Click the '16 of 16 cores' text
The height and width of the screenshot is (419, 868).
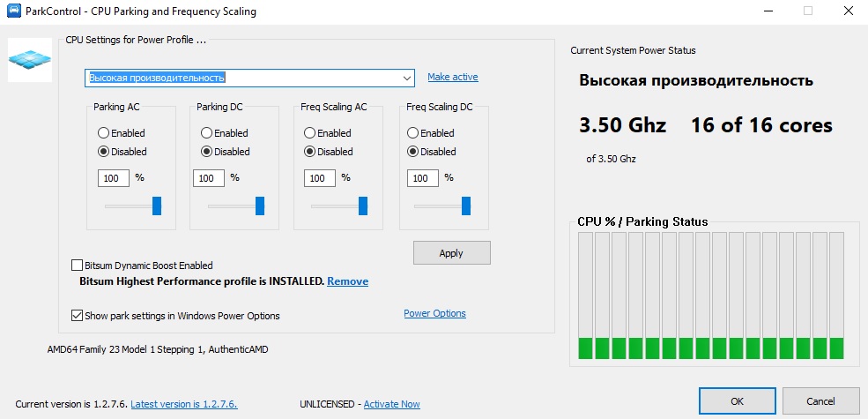coord(761,125)
